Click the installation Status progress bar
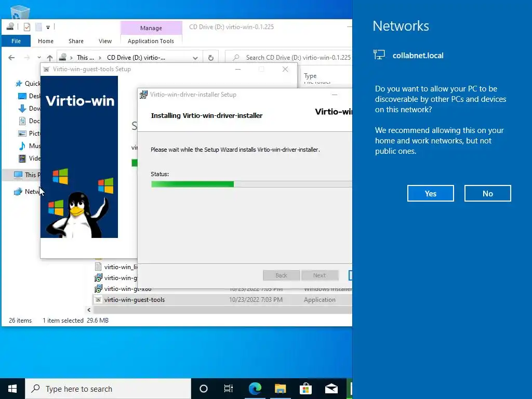This screenshot has width=532, height=399. pos(251,184)
